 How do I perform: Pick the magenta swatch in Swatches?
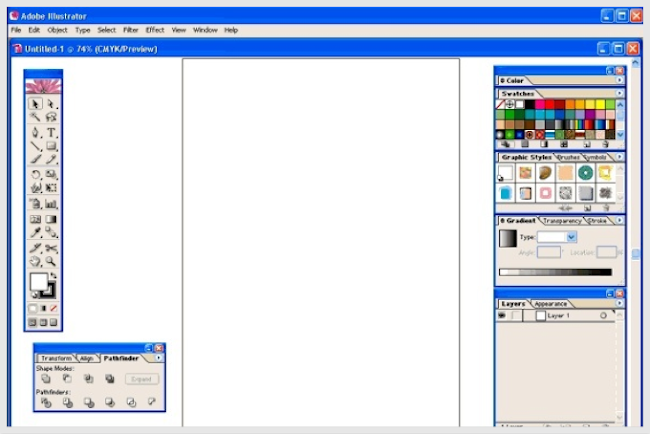pyautogui.click(x=540, y=104)
